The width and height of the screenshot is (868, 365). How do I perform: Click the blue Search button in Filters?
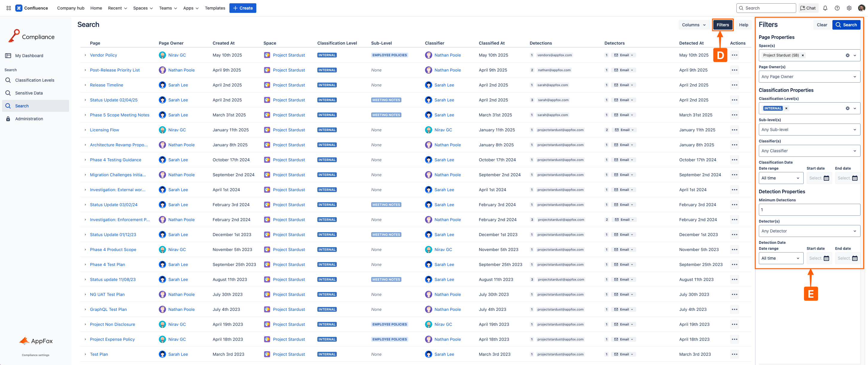tap(846, 25)
